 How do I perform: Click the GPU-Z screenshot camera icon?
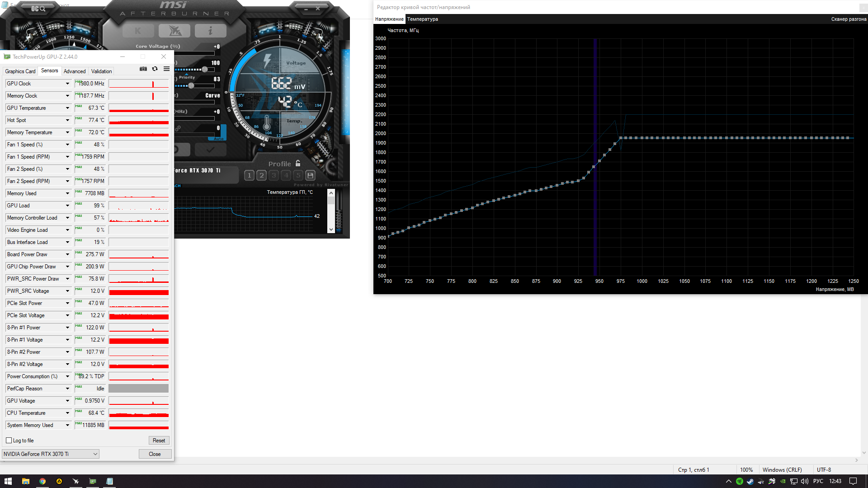coord(143,69)
